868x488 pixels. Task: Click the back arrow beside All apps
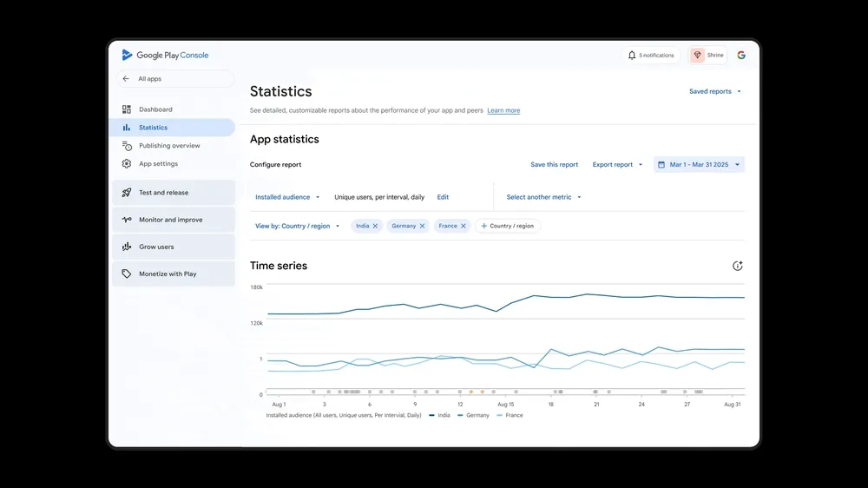click(126, 79)
